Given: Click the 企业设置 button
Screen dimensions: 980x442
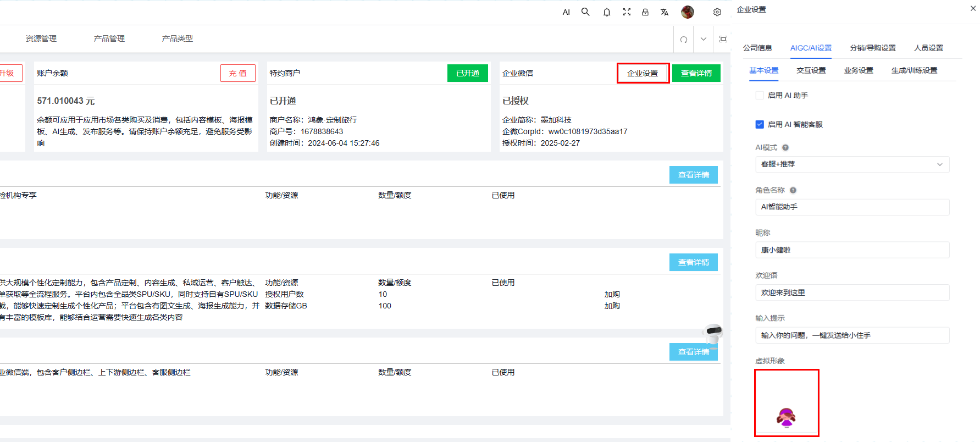Looking at the screenshot, I should (x=643, y=73).
